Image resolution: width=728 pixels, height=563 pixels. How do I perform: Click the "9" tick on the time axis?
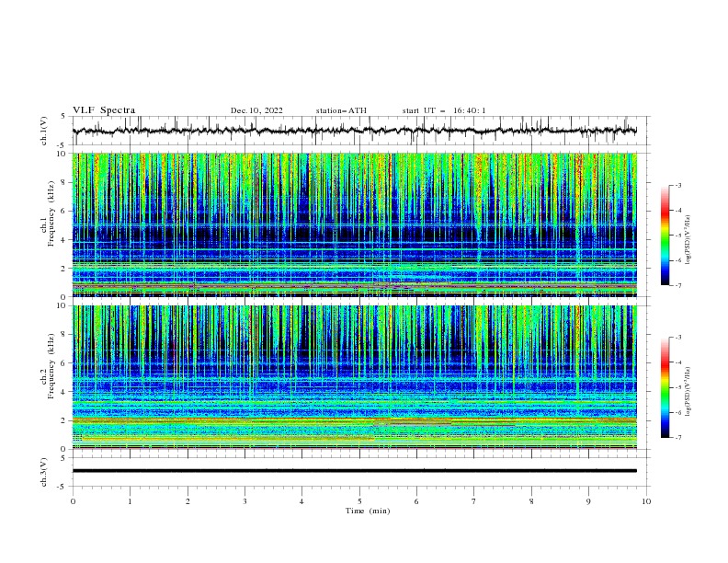(x=588, y=501)
